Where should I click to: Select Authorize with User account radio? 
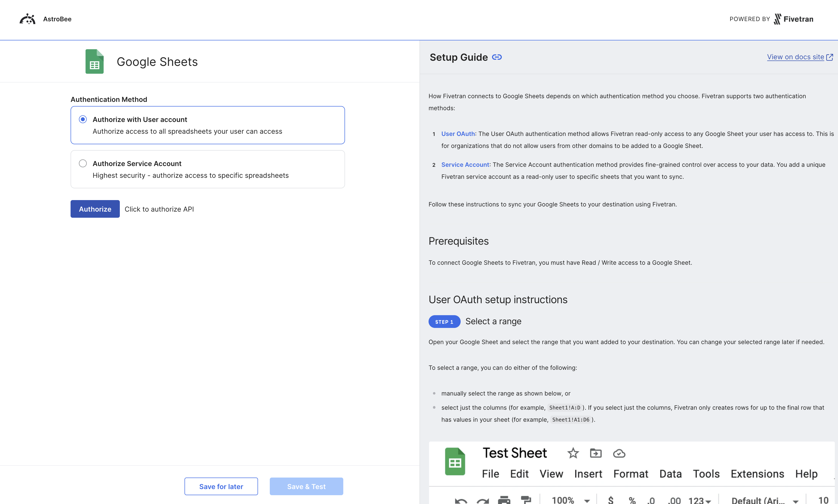pyautogui.click(x=83, y=119)
